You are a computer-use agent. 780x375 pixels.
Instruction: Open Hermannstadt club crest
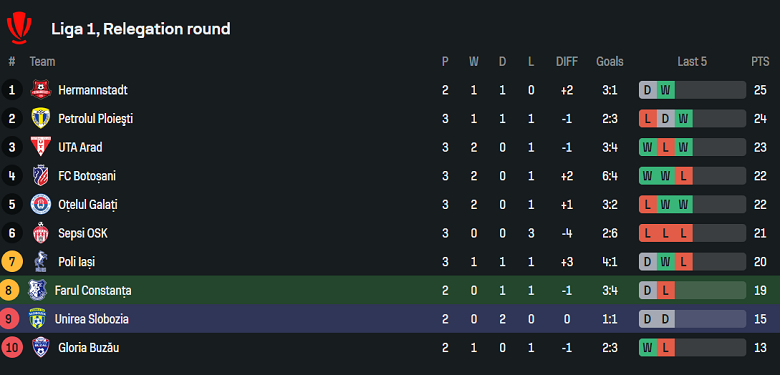[40, 90]
